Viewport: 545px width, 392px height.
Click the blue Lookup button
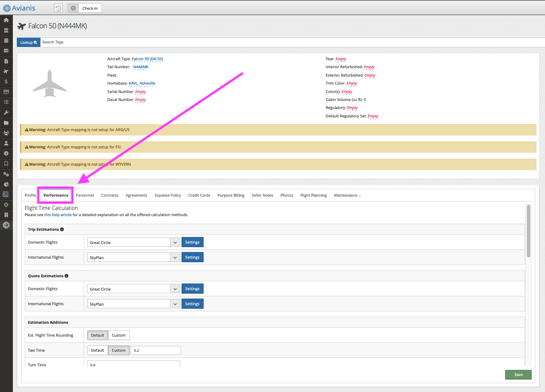(x=29, y=42)
